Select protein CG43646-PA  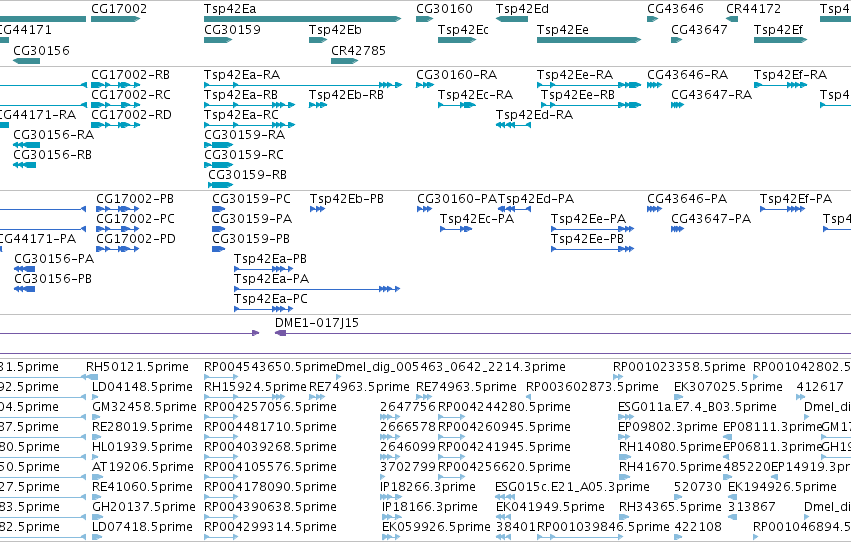click(x=687, y=199)
